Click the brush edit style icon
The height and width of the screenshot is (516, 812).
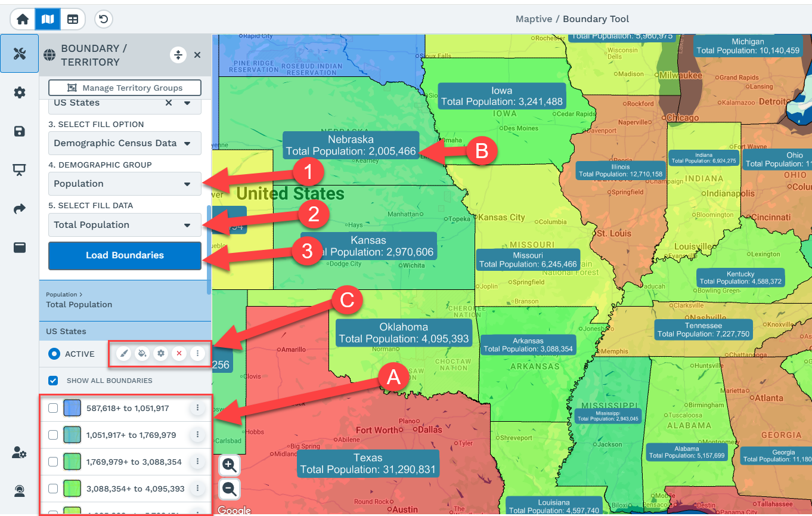123,354
